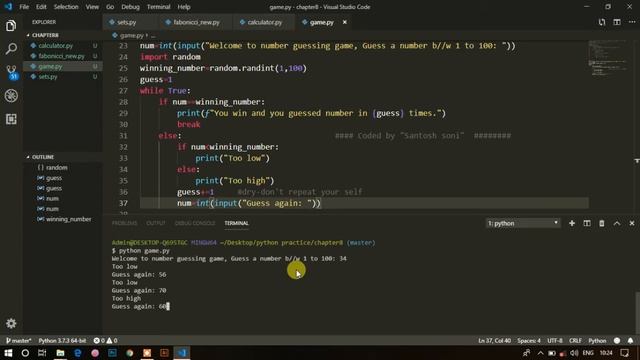Open the Manage gear at bottom left
Viewport: 640px width, 360px height.
pyautogui.click(x=11, y=323)
